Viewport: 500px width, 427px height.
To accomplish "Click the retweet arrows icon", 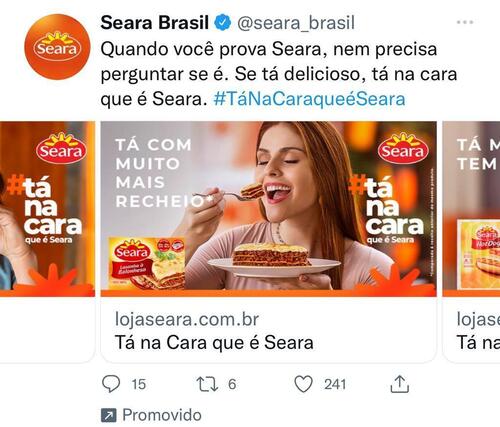I will [x=207, y=384].
